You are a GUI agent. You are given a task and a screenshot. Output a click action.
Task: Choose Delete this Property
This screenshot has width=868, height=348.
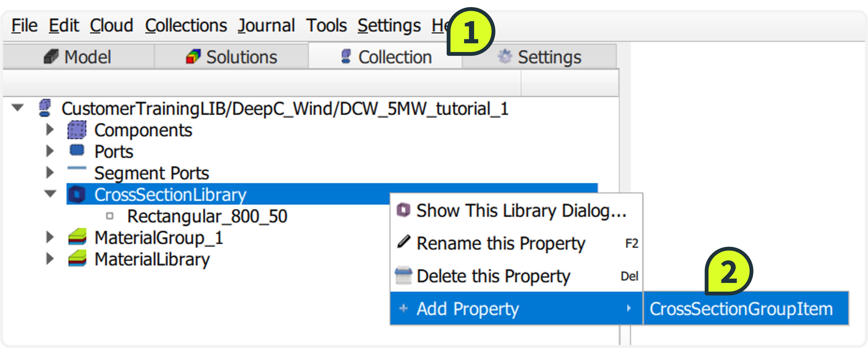(493, 276)
